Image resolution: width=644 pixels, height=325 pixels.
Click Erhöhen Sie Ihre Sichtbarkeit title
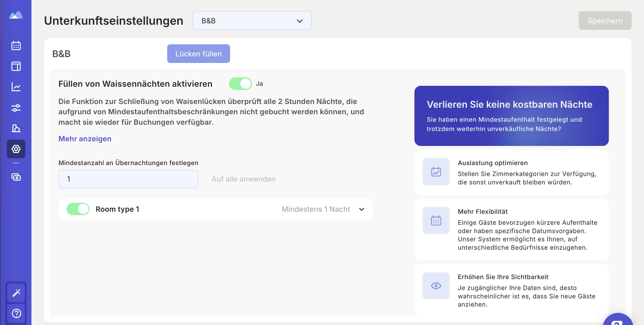click(503, 277)
